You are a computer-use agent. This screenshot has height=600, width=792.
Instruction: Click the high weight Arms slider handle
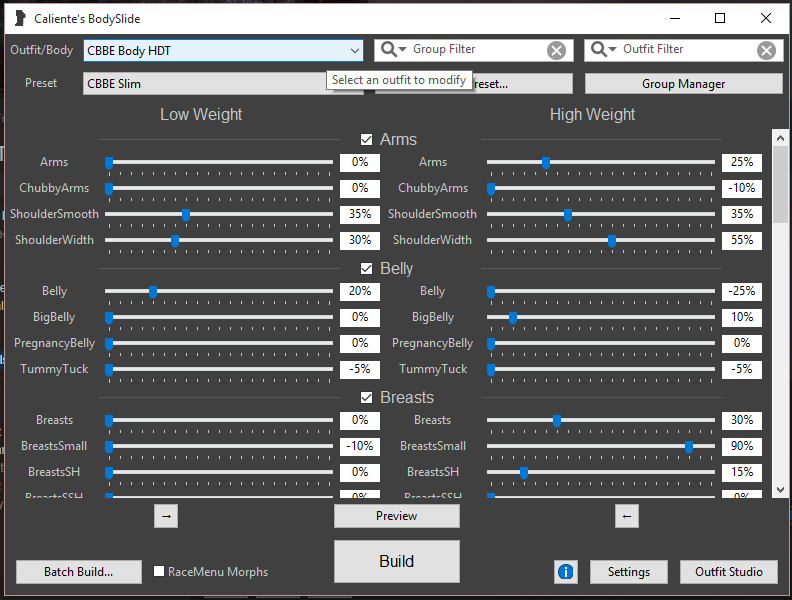[546, 163]
